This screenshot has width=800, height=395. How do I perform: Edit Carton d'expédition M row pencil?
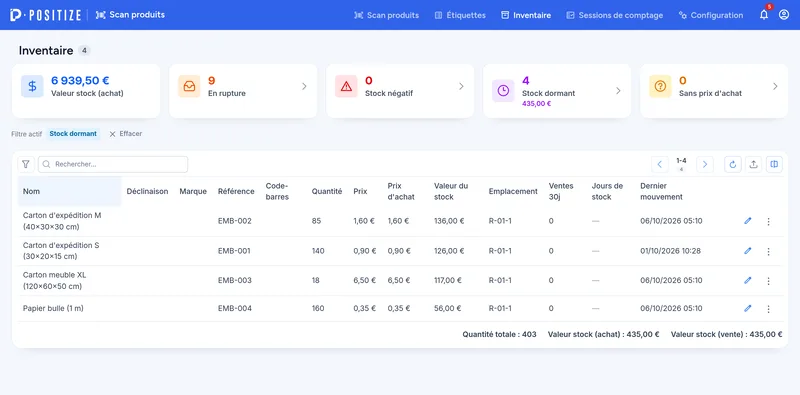coord(747,221)
